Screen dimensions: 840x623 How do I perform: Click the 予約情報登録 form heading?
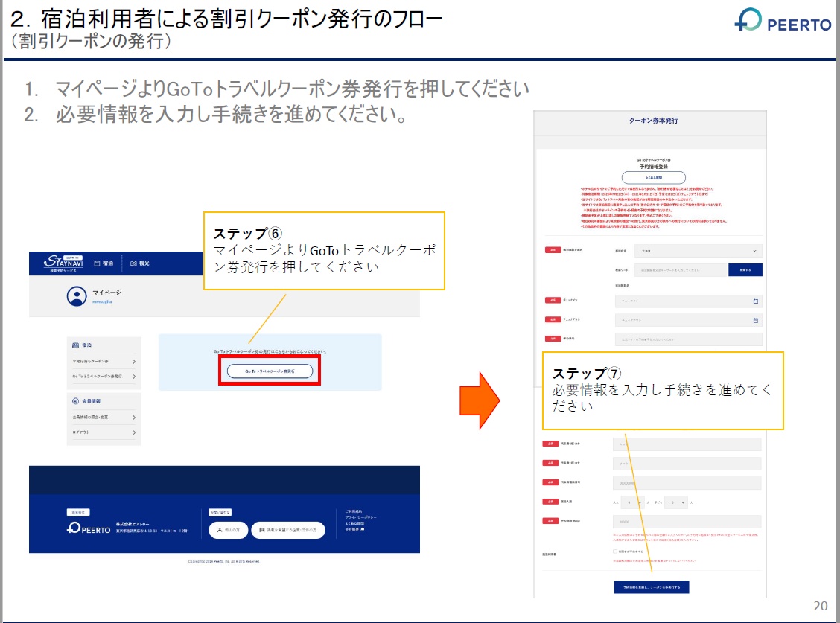653,167
